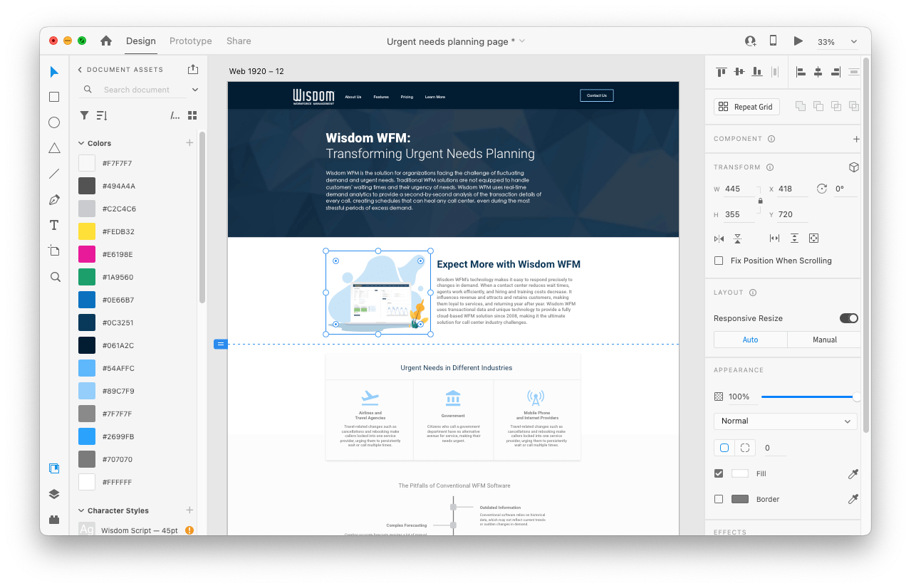The image size is (911, 588).
Task: Open the Layers panel icon
Action: [x=54, y=494]
